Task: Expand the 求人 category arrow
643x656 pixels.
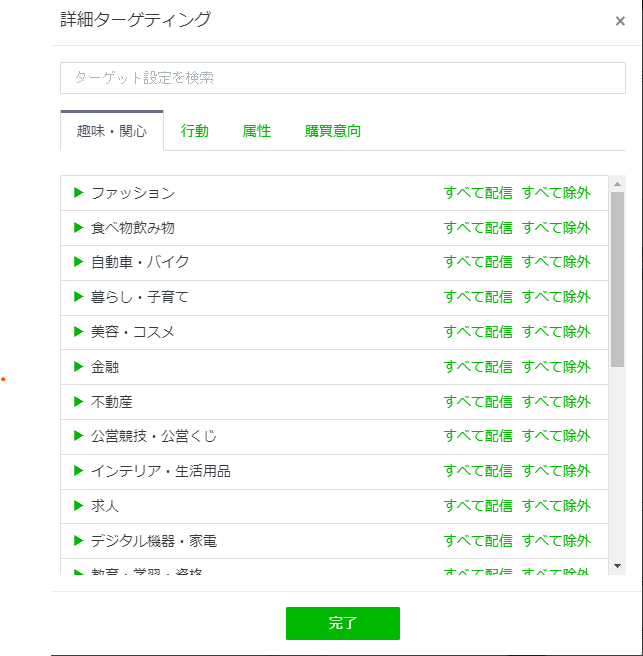Action: pos(78,506)
